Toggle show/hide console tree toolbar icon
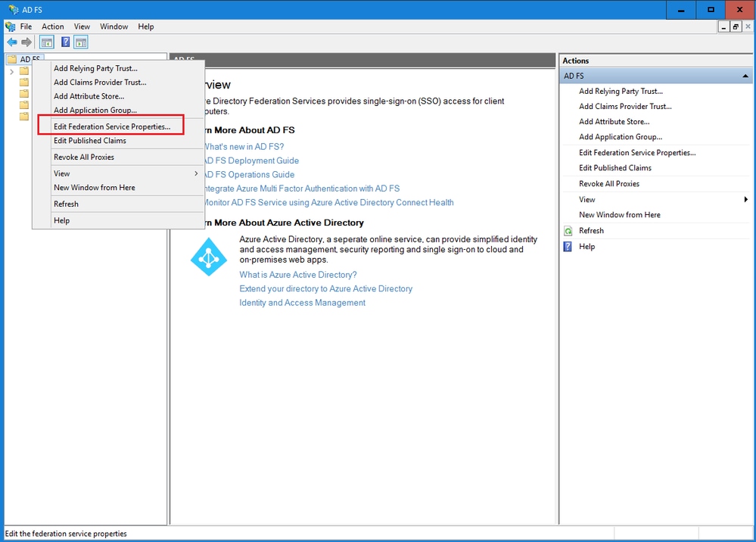Image resolution: width=756 pixels, height=542 pixels. pyautogui.click(x=47, y=42)
